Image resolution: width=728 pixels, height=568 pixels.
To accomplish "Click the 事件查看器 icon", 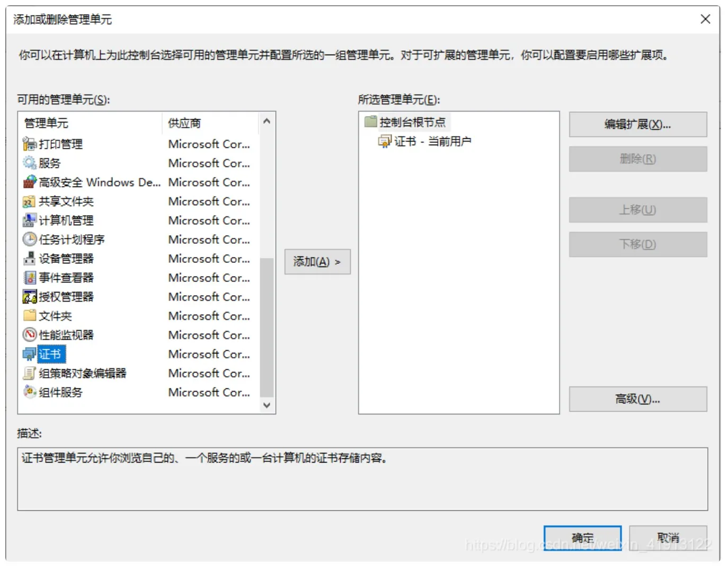I will coord(30,277).
